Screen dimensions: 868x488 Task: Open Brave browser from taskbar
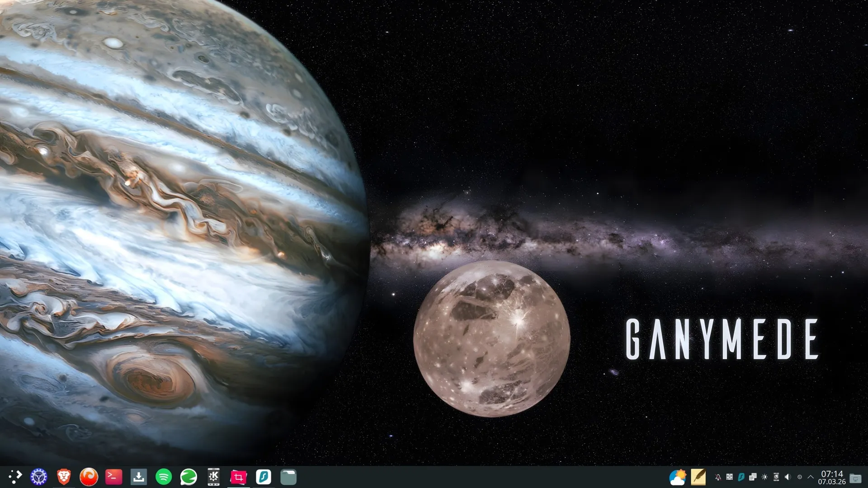pos(64,477)
